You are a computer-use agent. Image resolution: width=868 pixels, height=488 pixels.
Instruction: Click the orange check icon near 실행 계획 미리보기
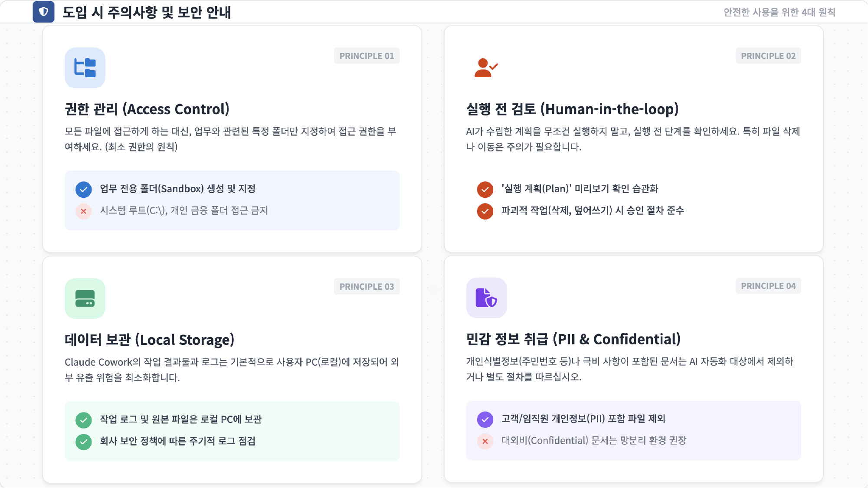pyautogui.click(x=485, y=189)
